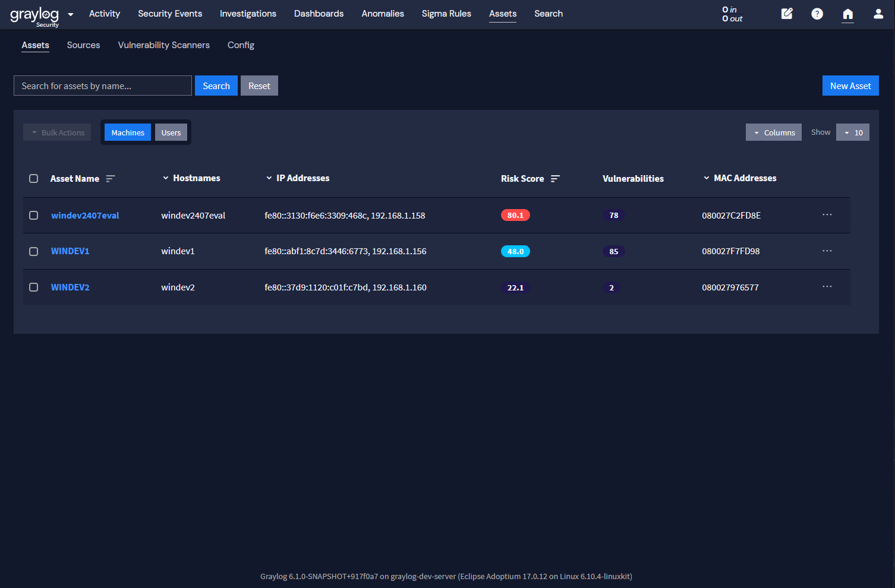
Task: Click IP cell containing 192.168.1.160
Action: [x=345, y=287]
